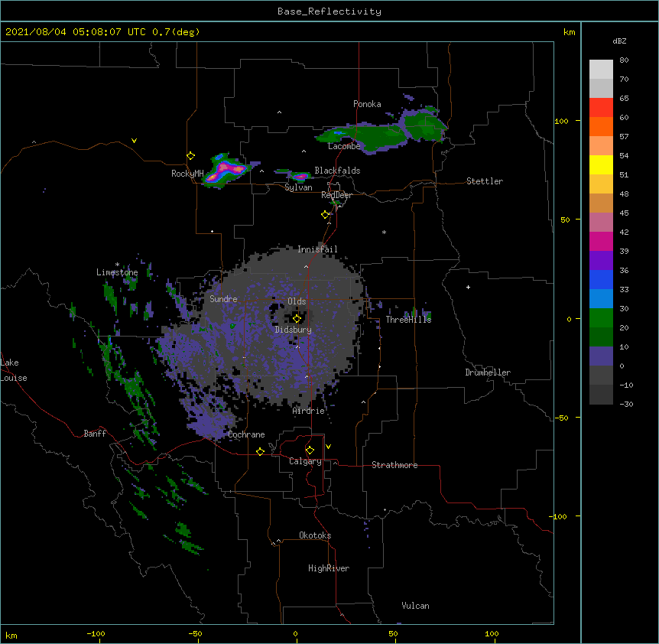Click the -100 tick label on the horizontal axis
659x644 pixels.
pyautogui.click(x=96, y=633)
